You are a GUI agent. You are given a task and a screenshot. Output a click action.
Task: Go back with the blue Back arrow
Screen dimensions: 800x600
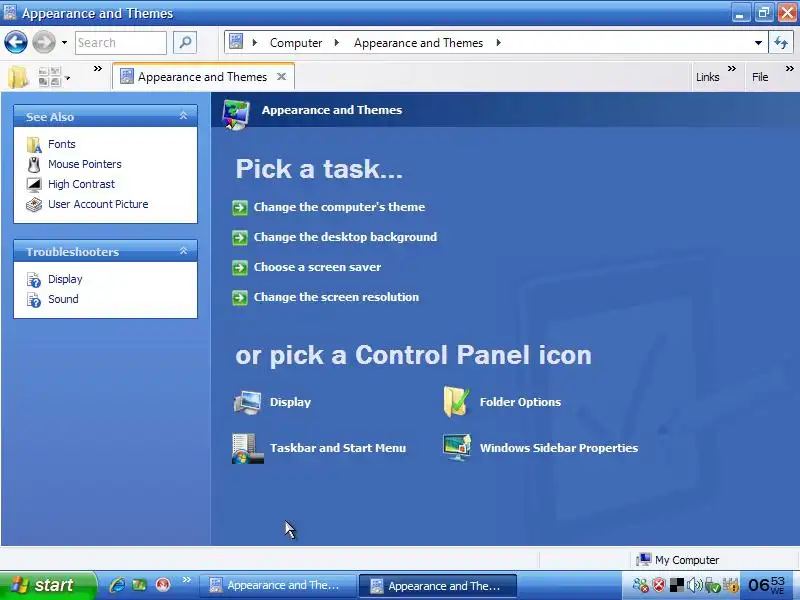tap(16, 42)
